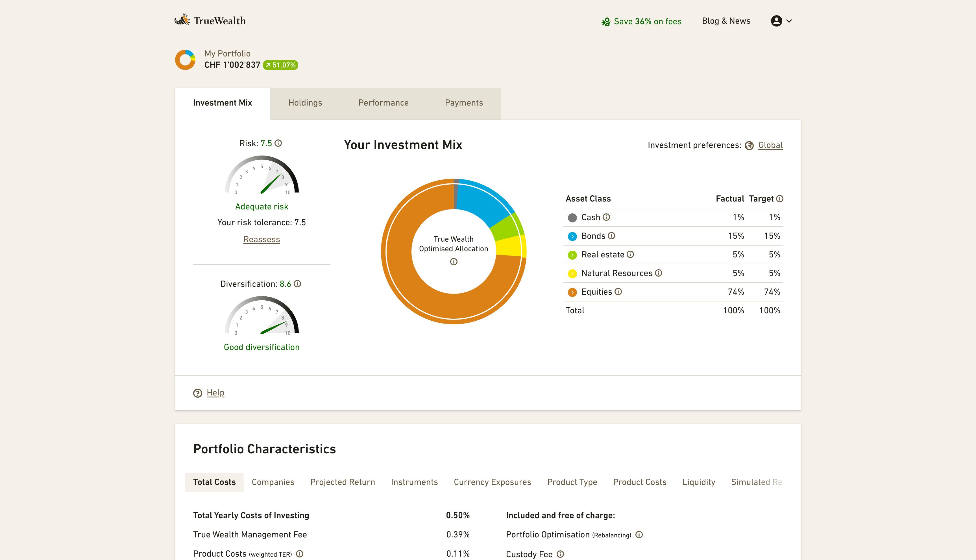
Task: Expand the Bonds row blue chevron
Action: point(572,236)
